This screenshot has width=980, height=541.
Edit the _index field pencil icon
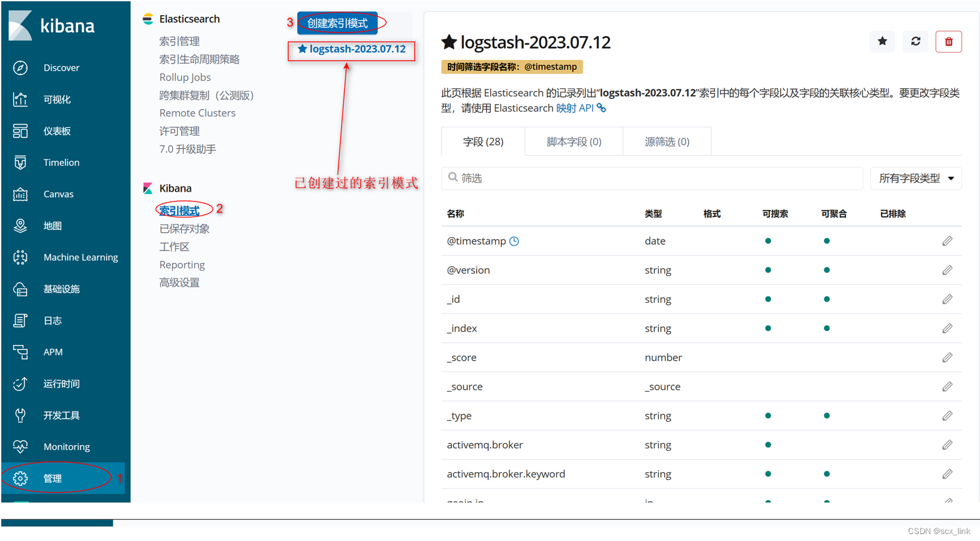pos(947,328)
